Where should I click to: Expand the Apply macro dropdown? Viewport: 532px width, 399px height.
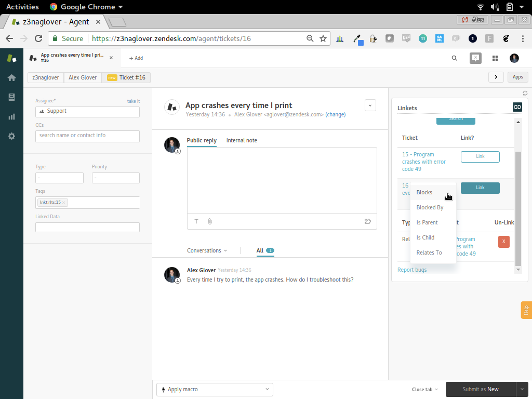coord(215,389)
